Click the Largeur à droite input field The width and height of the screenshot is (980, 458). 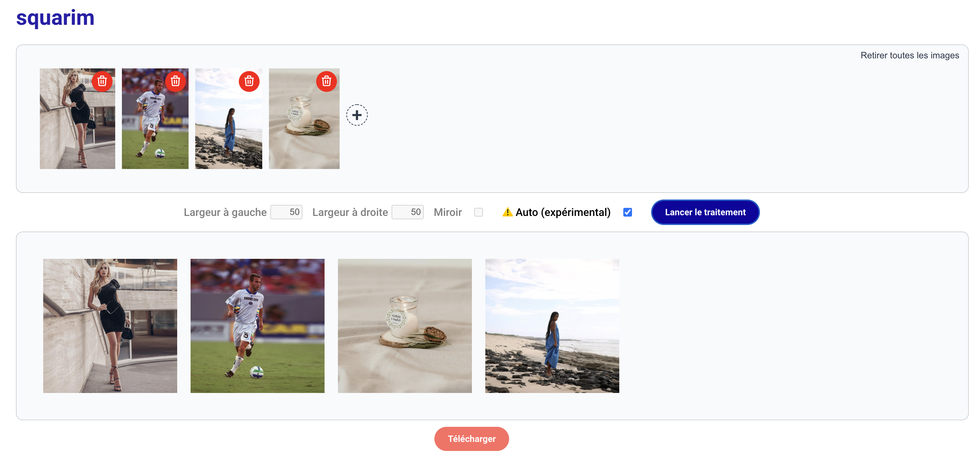coord(408,212)
